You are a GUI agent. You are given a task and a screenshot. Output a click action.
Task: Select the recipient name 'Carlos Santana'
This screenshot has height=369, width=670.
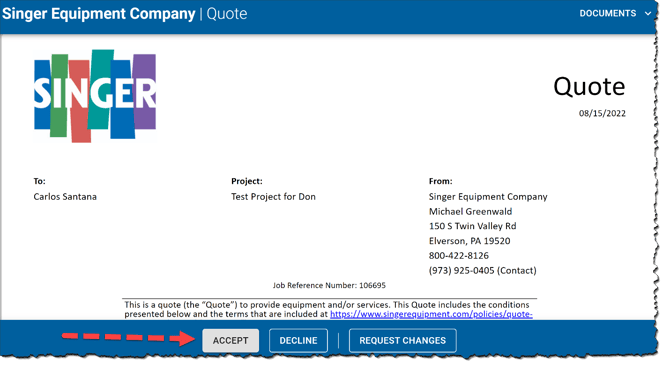point(65,196)
